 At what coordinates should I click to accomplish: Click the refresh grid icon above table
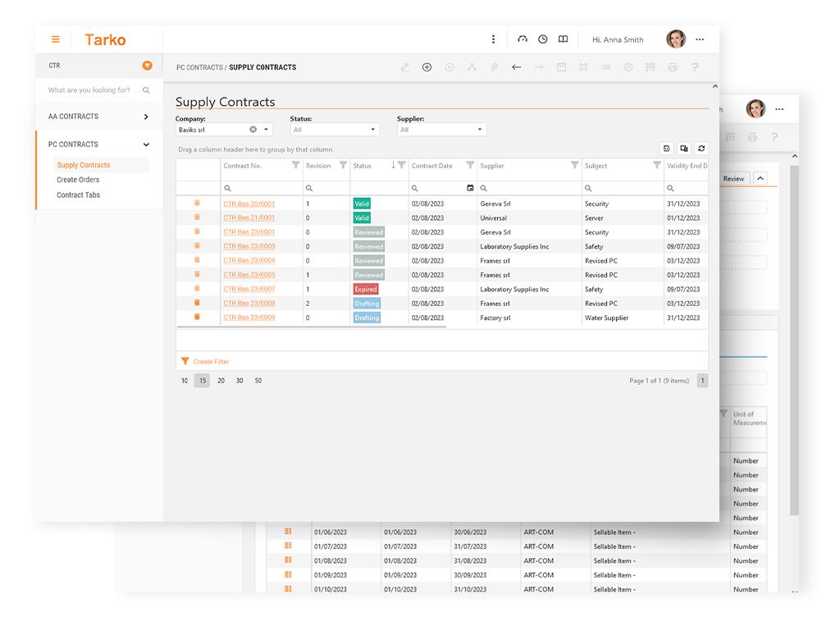[701, 149]
